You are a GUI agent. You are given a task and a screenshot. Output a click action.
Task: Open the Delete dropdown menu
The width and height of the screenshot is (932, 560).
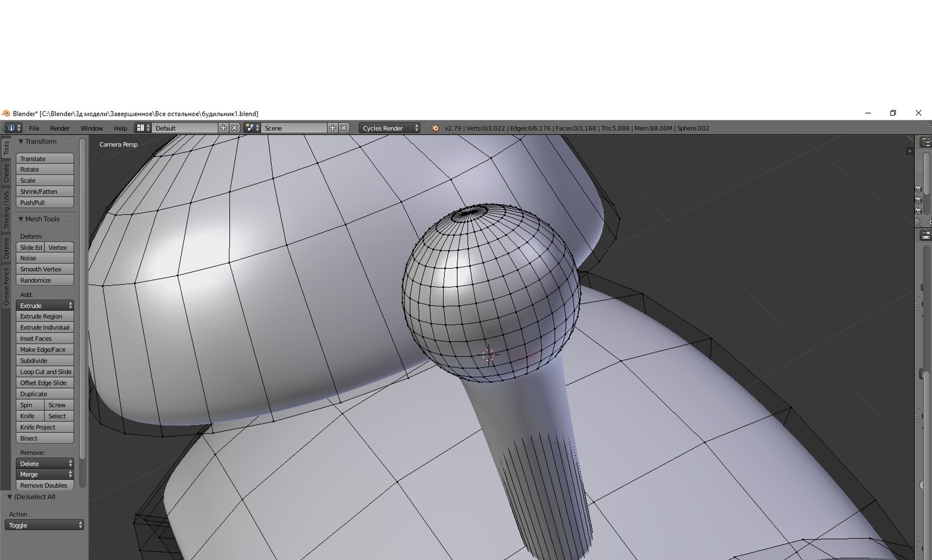[x=45, y=464]
